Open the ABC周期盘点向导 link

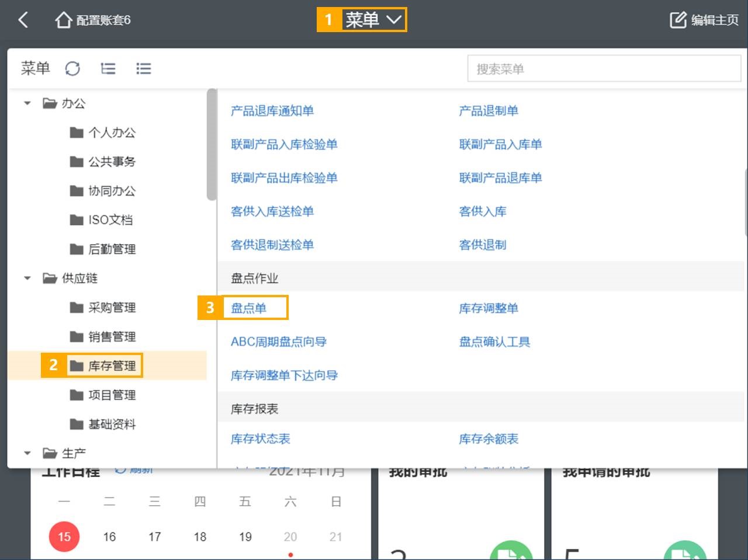tap(279, 342)
